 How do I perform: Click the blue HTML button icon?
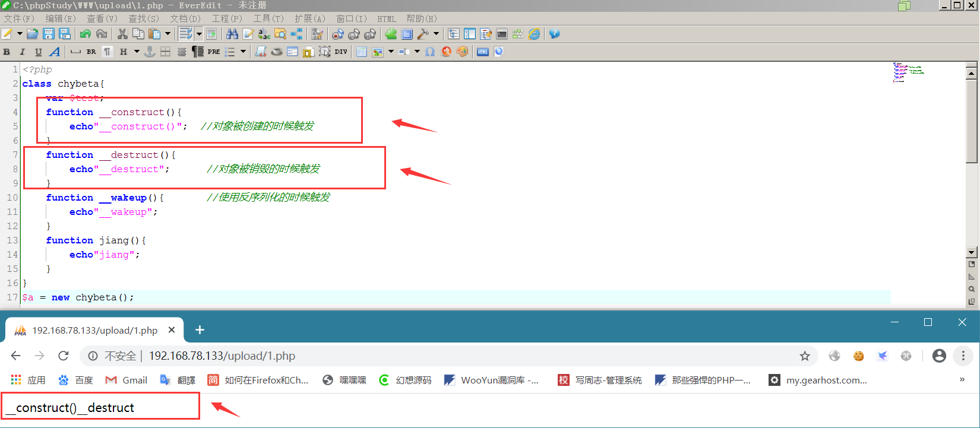click(483, 52)
